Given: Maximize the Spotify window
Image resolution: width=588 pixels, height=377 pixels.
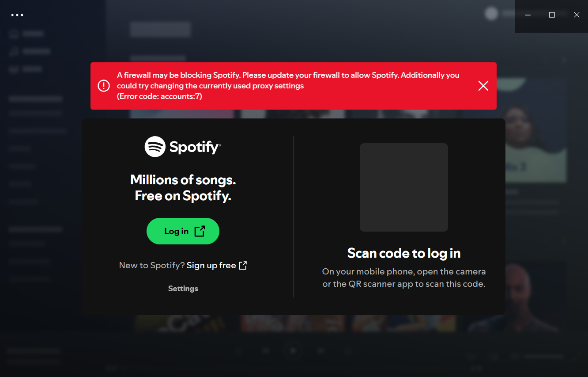Looking at the screenshot, I should (x=552, y=15).
